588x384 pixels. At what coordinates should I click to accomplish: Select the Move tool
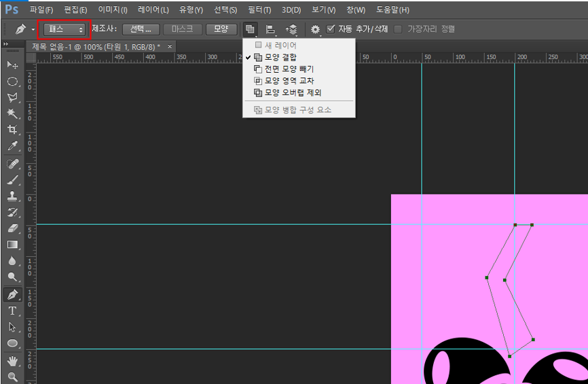pyautogui.click(x=12, y=65)
